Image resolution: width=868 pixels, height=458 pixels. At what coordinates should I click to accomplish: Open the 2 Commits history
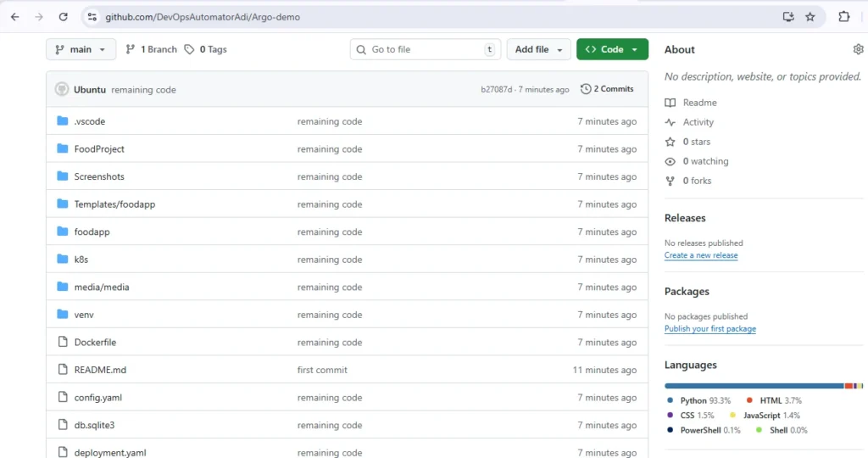[607, 89]
